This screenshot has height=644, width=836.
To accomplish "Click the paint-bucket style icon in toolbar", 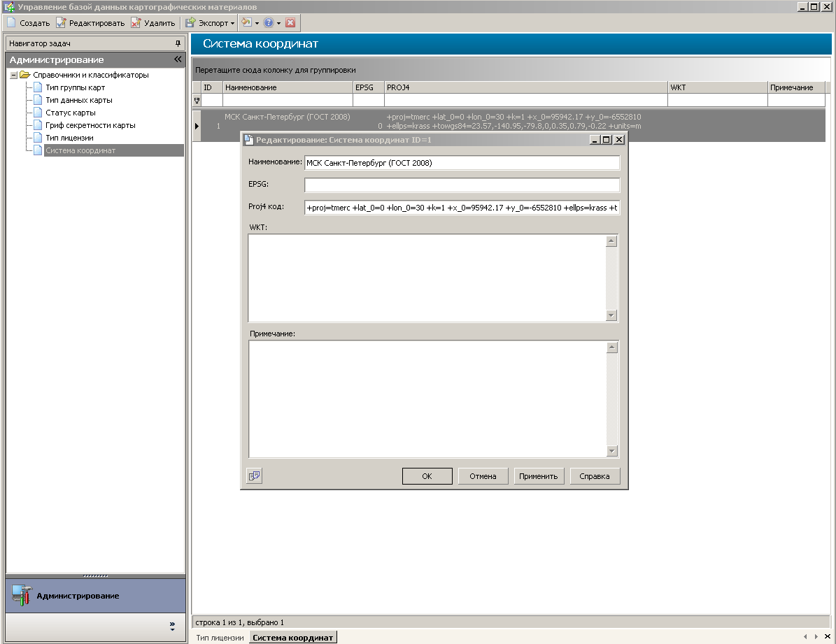I will pos(246,22).
